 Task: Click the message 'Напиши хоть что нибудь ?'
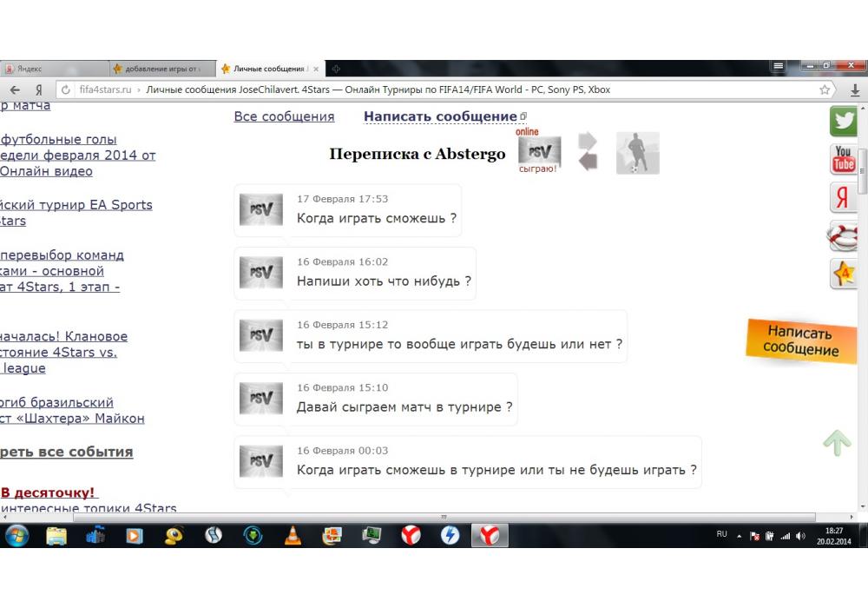(x=384, y=281)
